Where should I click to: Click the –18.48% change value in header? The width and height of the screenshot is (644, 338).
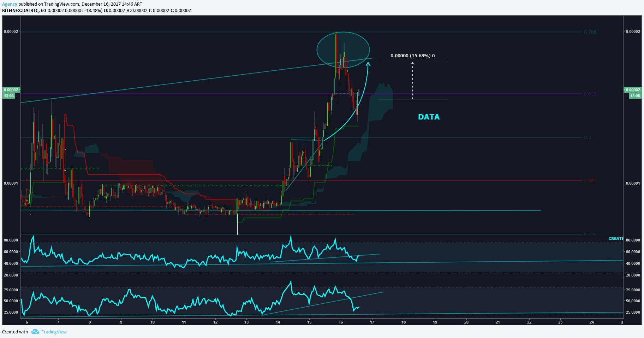(93, 11)
